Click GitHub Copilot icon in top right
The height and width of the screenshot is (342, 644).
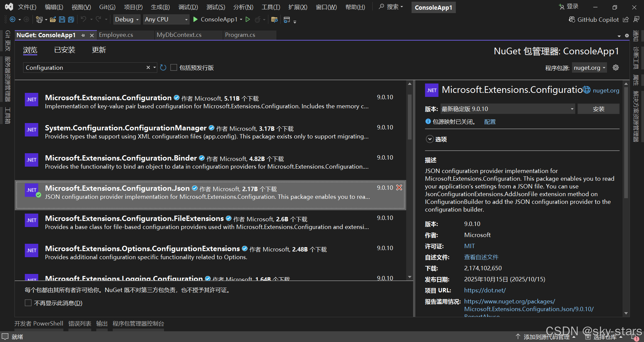pyautogui.click(x=572, y=19)
